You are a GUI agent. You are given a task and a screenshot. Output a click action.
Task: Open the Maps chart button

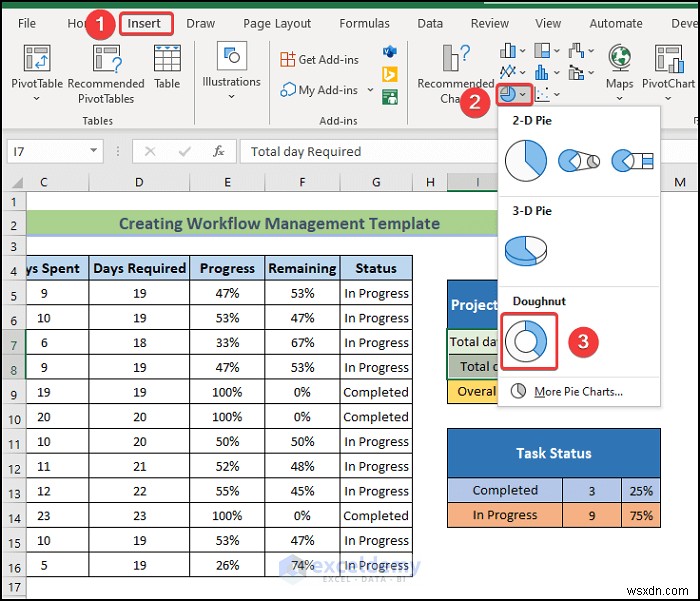point(619,71)
